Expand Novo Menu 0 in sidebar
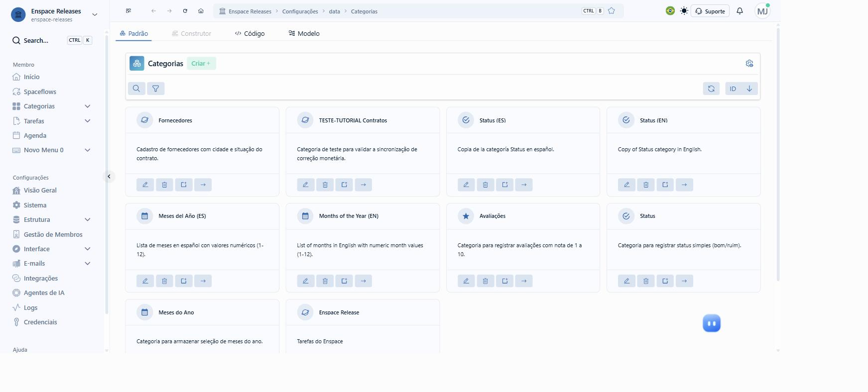This screenshot has height=392, width=868. 88,150
